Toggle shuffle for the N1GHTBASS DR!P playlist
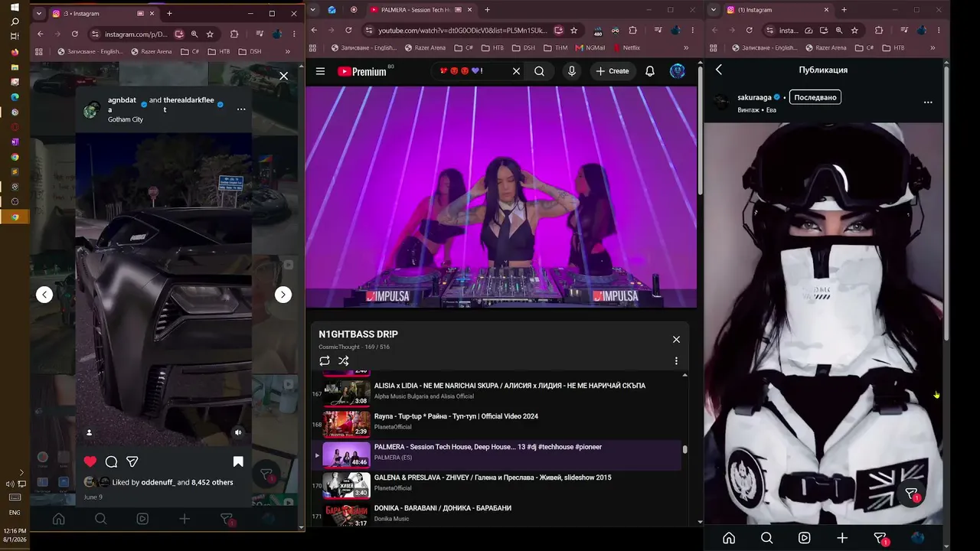The width and height of the screenshot is (980, 551). [344, 360]
